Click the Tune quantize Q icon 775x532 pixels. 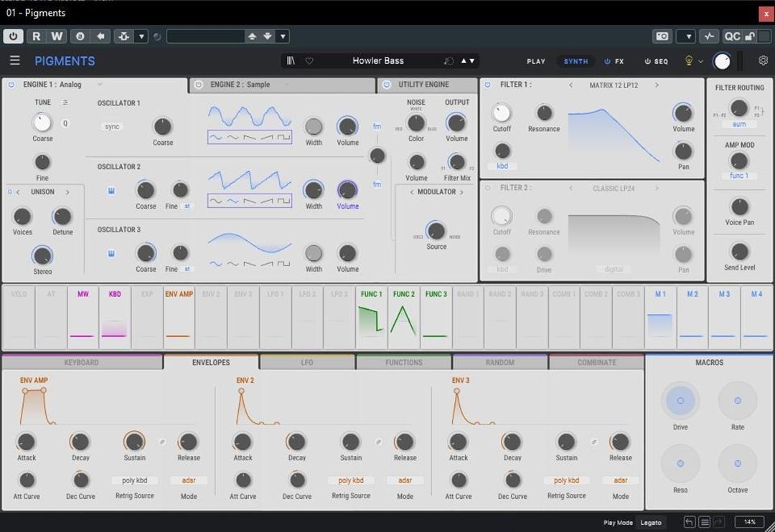[x=65, y=123]
